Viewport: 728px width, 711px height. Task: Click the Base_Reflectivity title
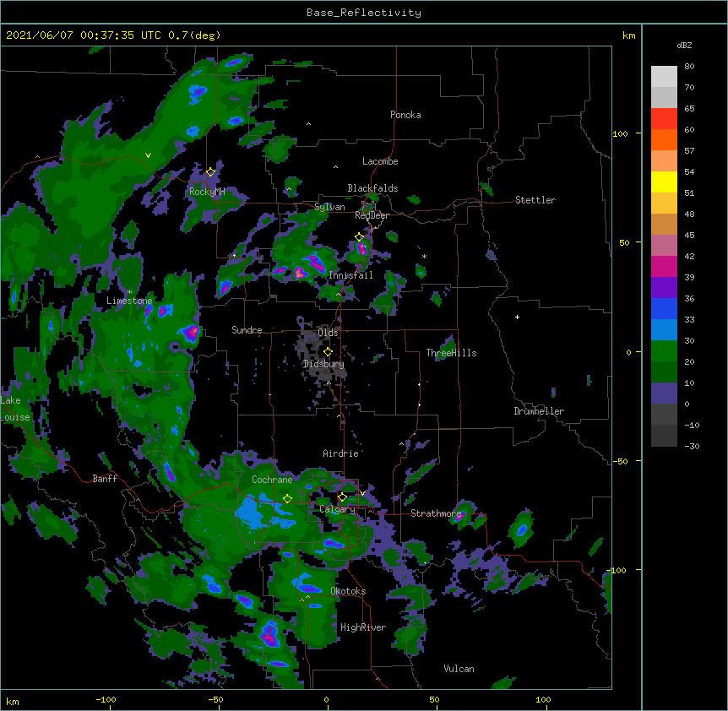pos(364,13)
